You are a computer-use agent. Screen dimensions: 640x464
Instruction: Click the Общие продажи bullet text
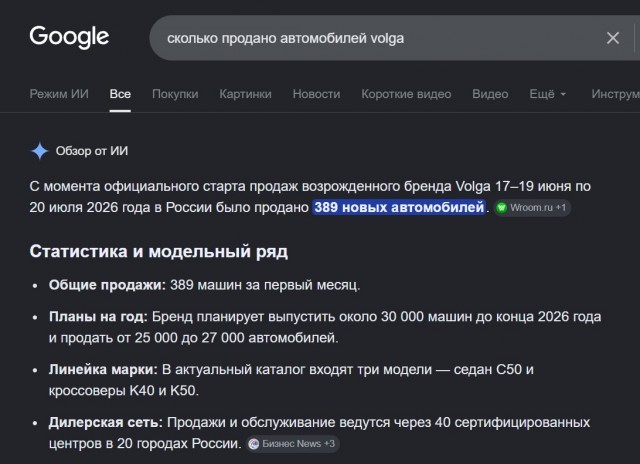(204, 285)
